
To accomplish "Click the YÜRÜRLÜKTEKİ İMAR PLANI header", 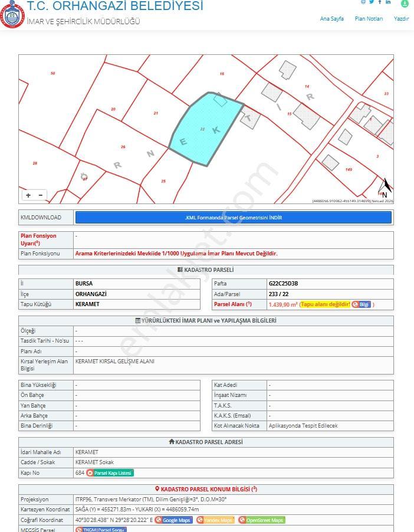I will pyautogui.click(x=206, y=321).
